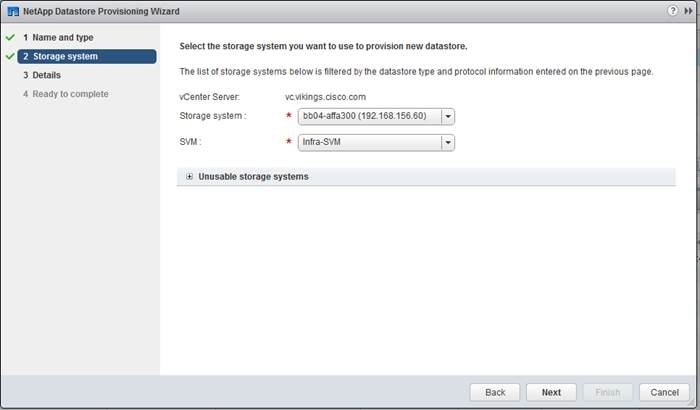
Task: Click the green checkmark beside Storage system
Action: [x=10, y=56]
